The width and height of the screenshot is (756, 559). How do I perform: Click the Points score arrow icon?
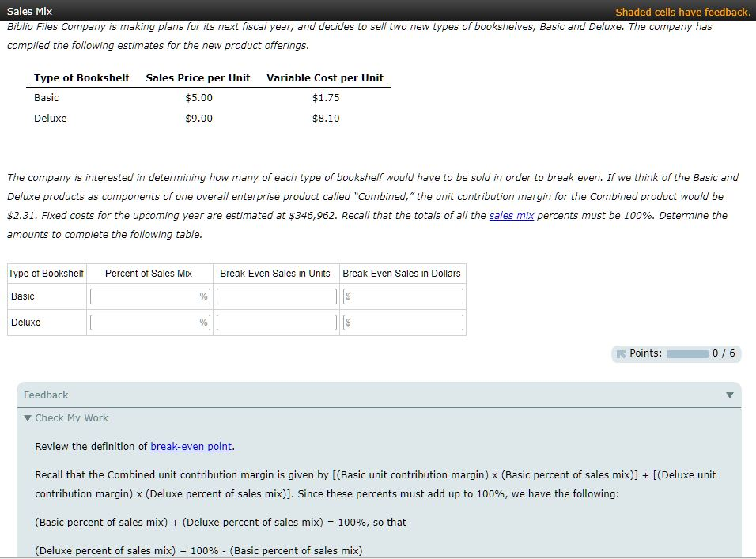[x=621, y=354]
